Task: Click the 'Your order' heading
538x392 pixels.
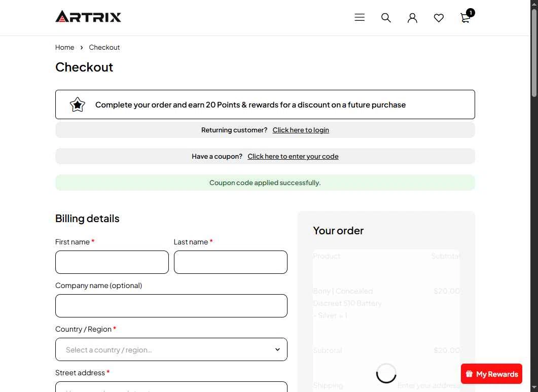Action: [x=338, y=231]
